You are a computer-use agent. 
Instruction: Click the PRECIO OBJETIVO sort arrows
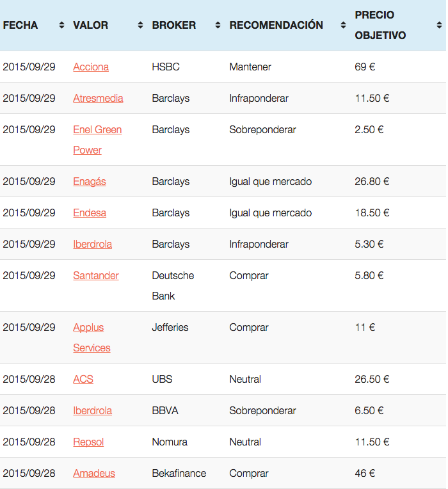point(439,25)
